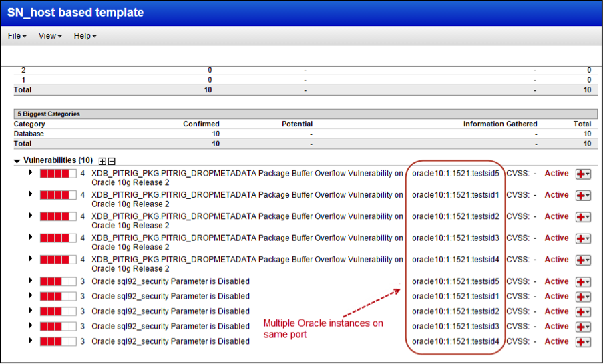Click the expand-all plus icon beside Vulnerabilities
603x364 pixels.
(102, 161)
